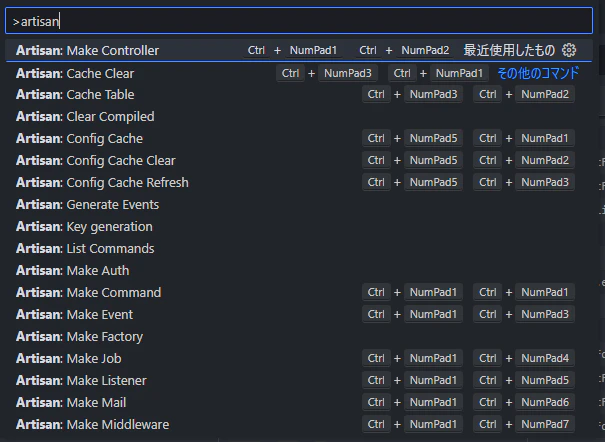605x442 pixels.
Task: Click the gear icon on Make Controller row
Action: tap(569, 50)
